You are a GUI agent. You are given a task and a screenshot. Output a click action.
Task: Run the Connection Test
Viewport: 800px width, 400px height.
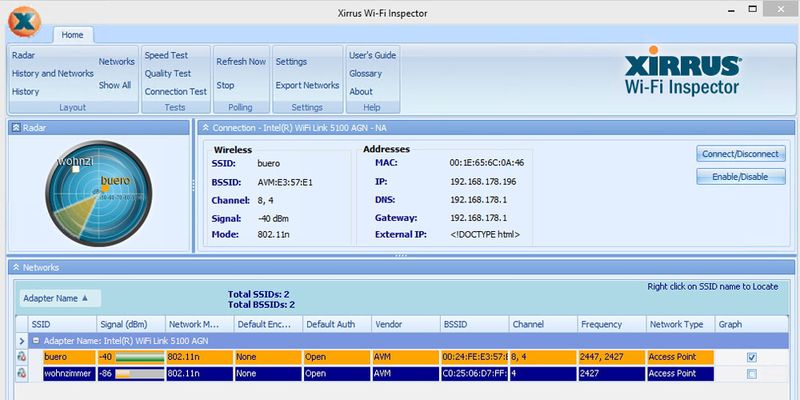(x=176, y=92)
